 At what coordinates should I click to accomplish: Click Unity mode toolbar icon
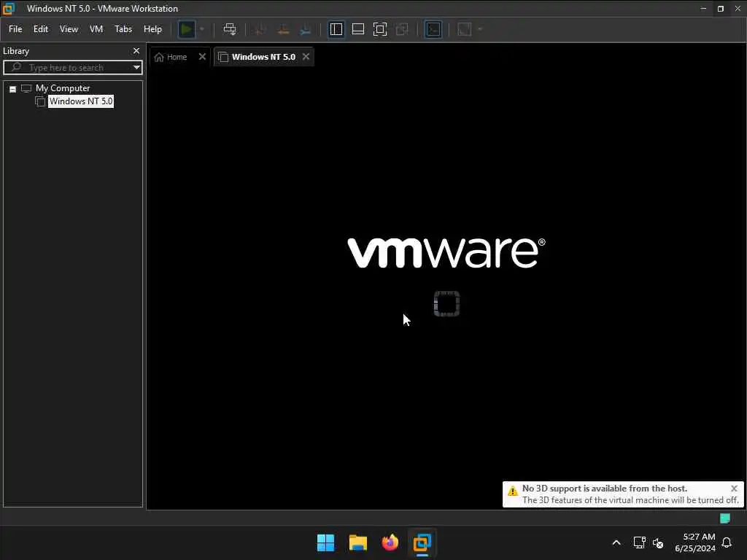pyautogui.click(x=402, y=29)
